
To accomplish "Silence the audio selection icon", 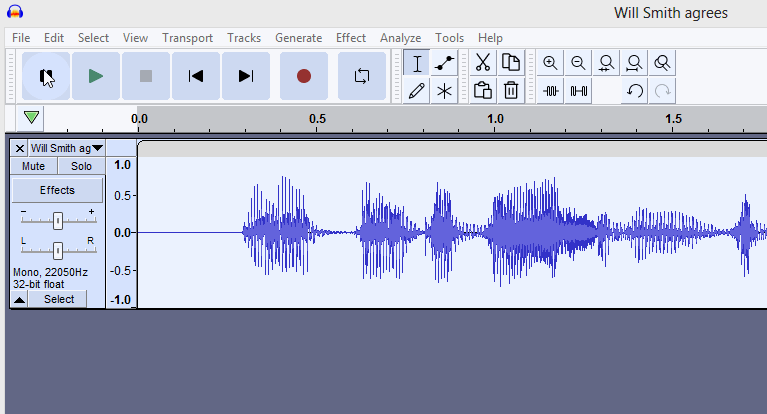I will coord(578,91).
